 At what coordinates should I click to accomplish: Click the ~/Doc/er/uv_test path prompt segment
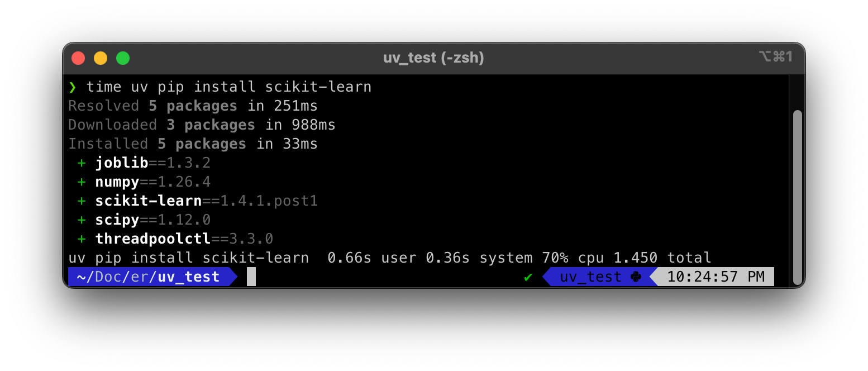click(x=149, y=277)
